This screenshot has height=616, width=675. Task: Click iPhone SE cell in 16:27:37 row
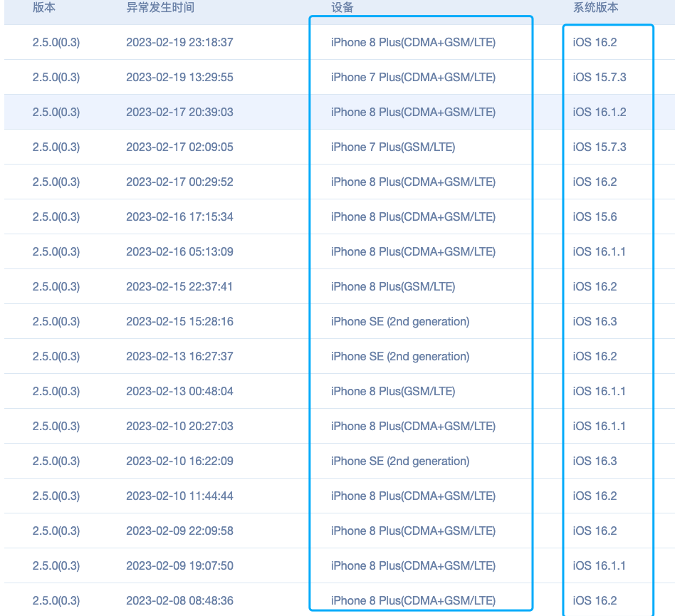click(400, 356)
